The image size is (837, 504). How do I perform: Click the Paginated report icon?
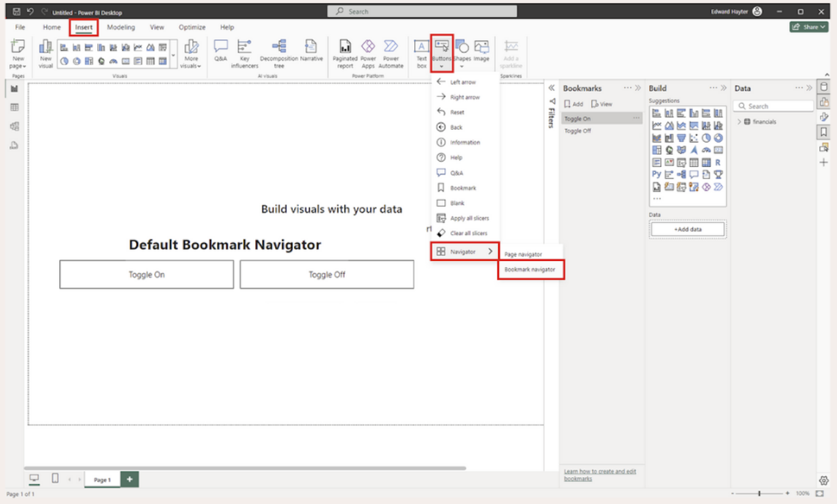pyautogui.click(x=345, y=46)
